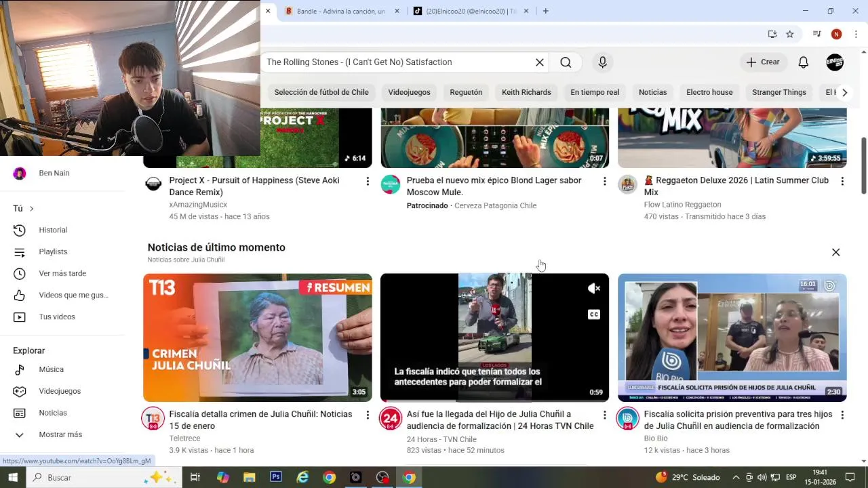
Task: Dismiss the Noticias de último momento section
Action: [x=835, y=252]
